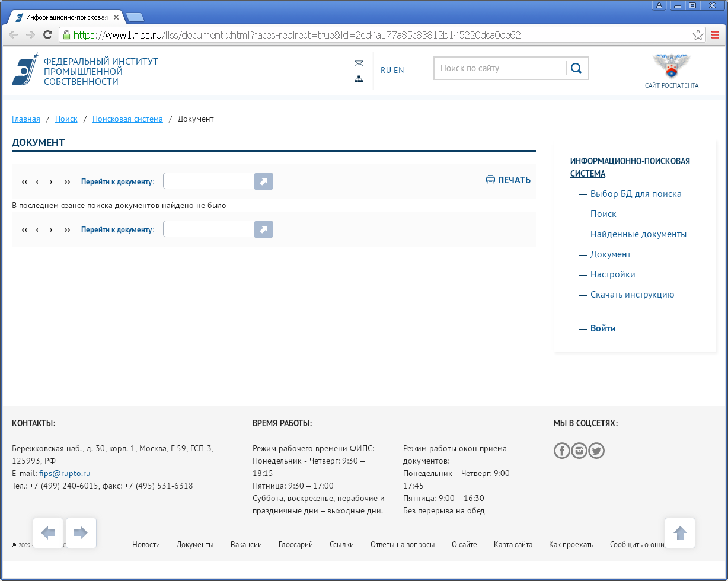Viewport: 728px width, 581px height.
Task: Go to next document in bottom navigation bar
Action: coord(52,229)
